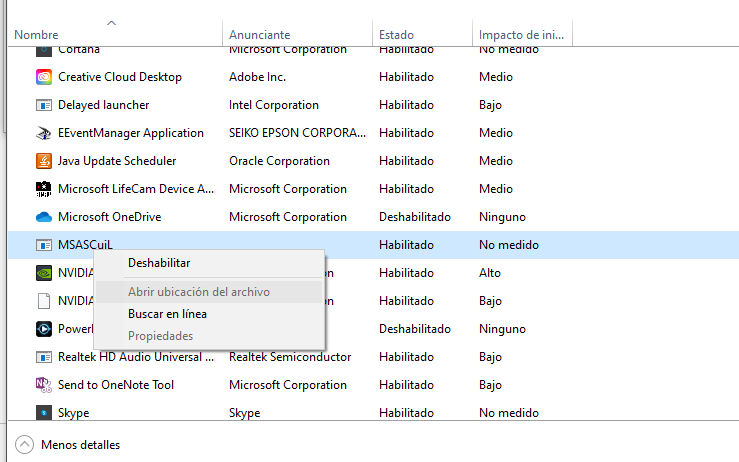Image resolution: width=739 pixels, height=462 pixels.
Task: Click the NVIDIA startup entry icon
Action: [x=43, y=273]
